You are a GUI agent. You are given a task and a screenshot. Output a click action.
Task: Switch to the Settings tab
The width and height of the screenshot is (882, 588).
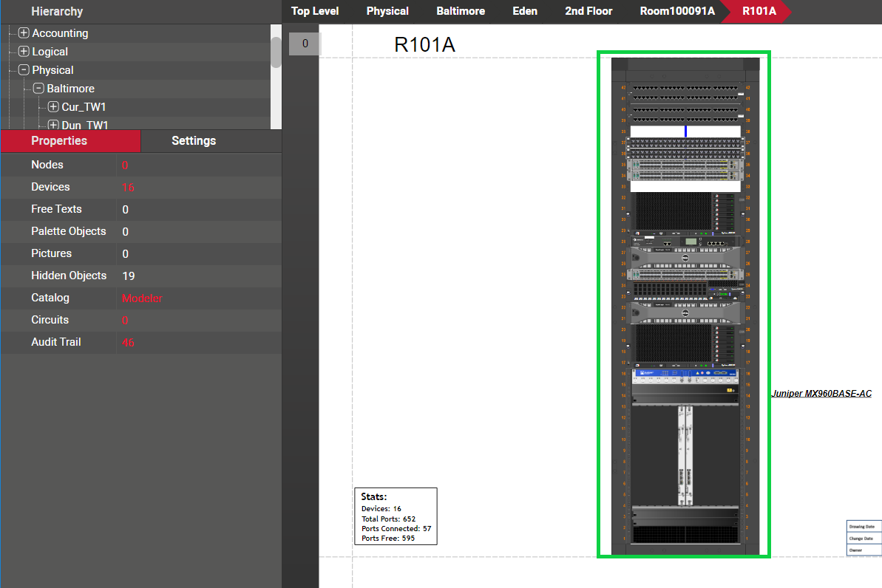point(194,141)
